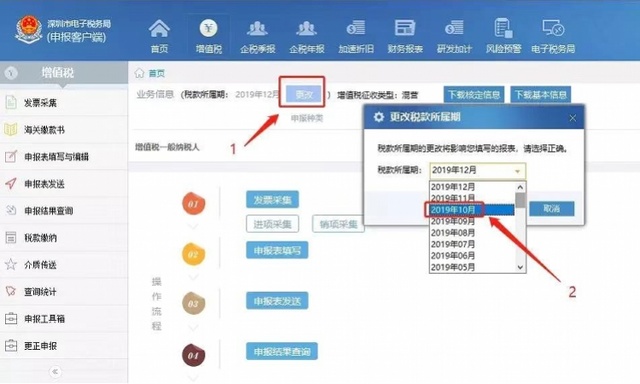Click the 更改 button beside 税款所属期
Image resolution: width=640 pixels, height=384 pixels.
tap(304, 95)
